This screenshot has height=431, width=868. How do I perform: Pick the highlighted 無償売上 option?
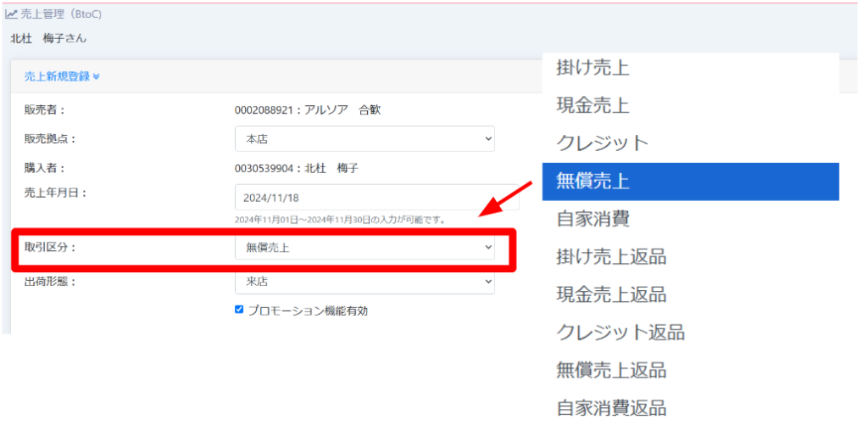(x=593, y=181)
